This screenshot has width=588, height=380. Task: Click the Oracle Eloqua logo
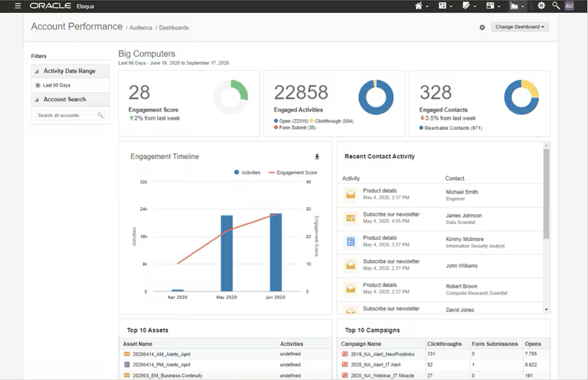point(62,6)
